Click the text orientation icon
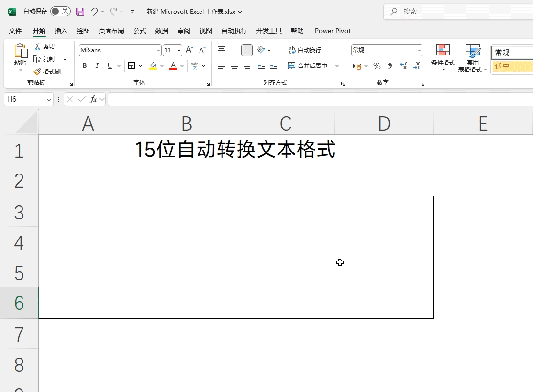 (261, 50)
